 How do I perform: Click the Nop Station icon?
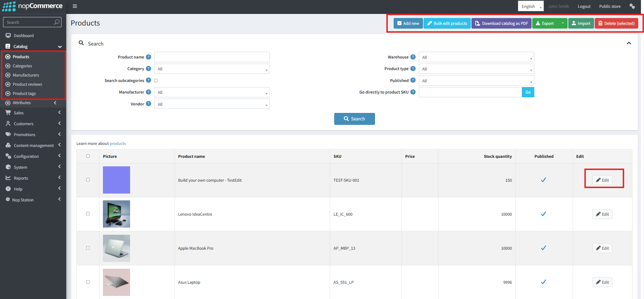(x=8, y=200)
